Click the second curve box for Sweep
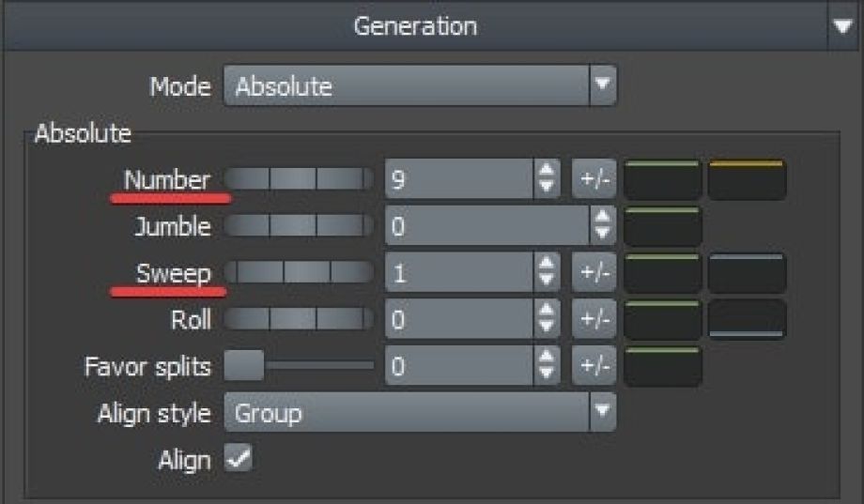Viewport: 864px width, 504px height. (747, 272)
